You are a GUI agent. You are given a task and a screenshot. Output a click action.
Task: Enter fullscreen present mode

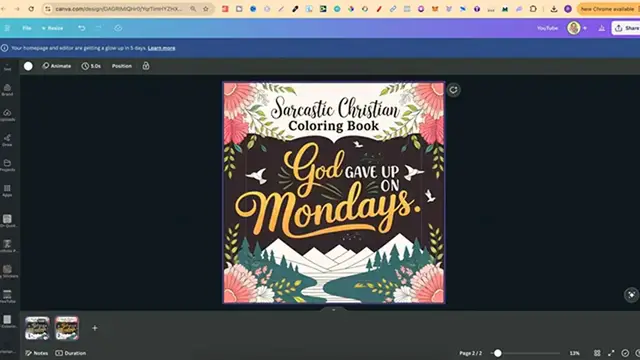[611, 353]
